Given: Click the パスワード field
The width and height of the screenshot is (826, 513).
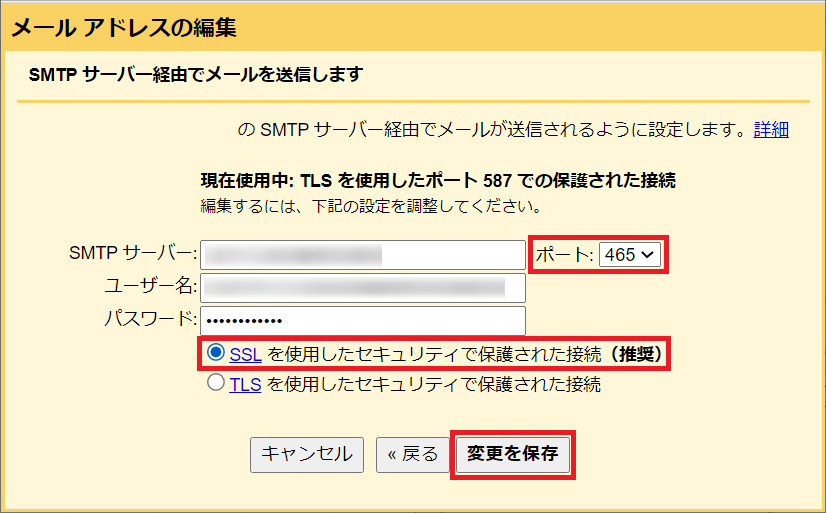Looking at the screenshot, I should point(363,320).
